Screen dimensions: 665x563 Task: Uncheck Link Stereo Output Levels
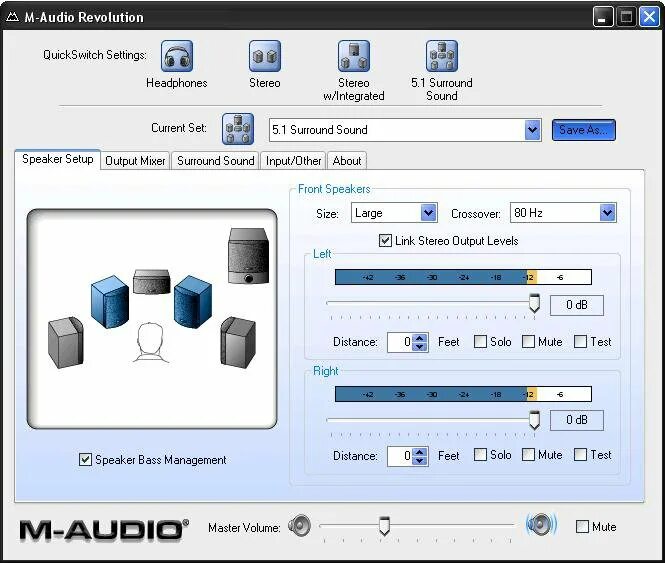coord(385,241)
